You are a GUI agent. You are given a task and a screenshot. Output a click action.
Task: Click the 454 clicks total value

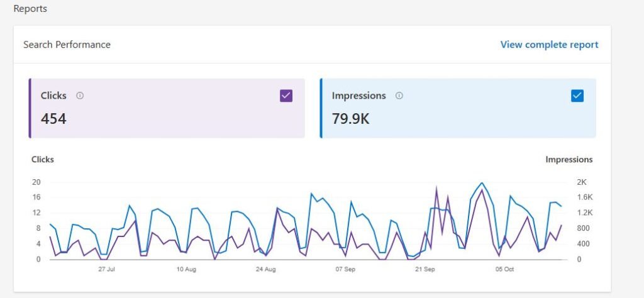pyautogui.click(x=53, y=118)
